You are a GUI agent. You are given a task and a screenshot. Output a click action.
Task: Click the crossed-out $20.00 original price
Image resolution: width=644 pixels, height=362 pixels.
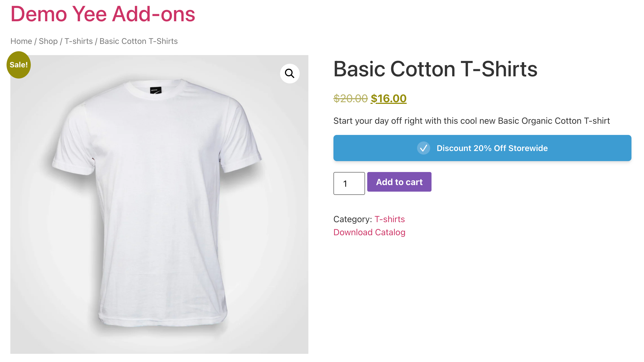350,99
